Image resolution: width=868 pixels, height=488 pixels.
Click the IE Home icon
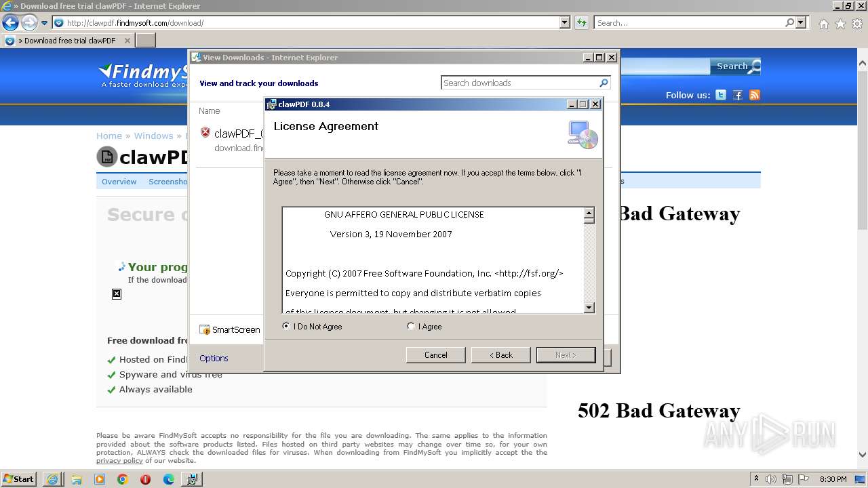click(823, 24)
